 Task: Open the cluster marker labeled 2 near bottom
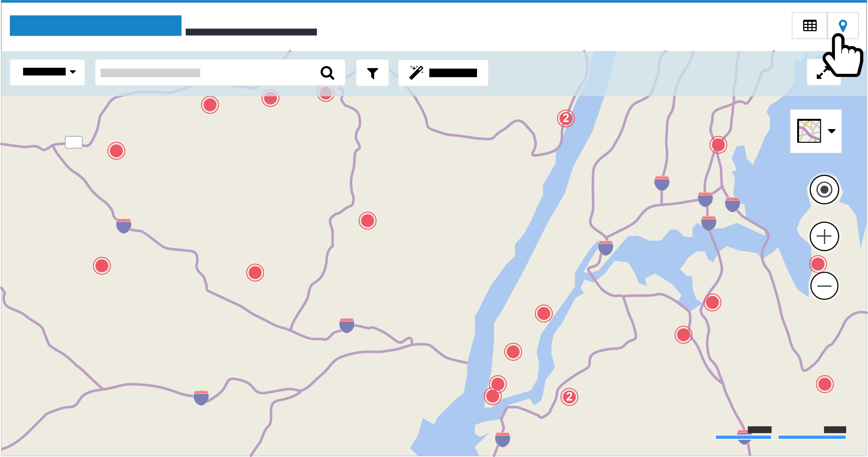[569, 397]
